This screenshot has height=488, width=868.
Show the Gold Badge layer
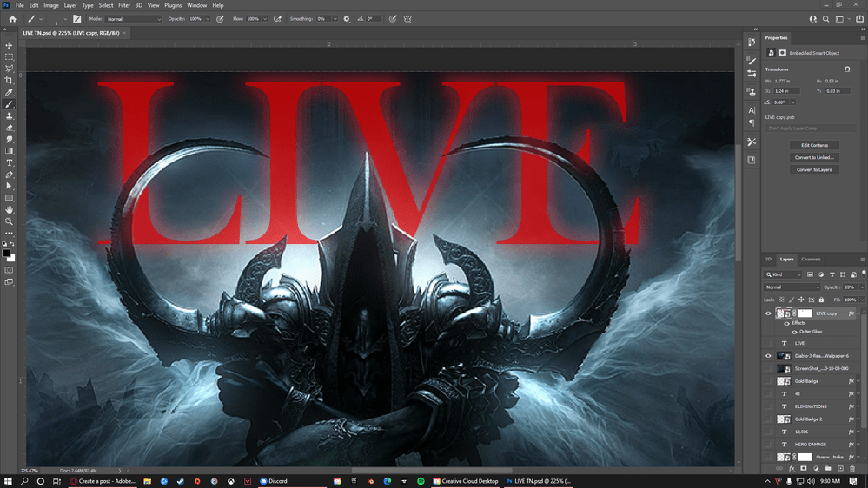tap(768, 381)
